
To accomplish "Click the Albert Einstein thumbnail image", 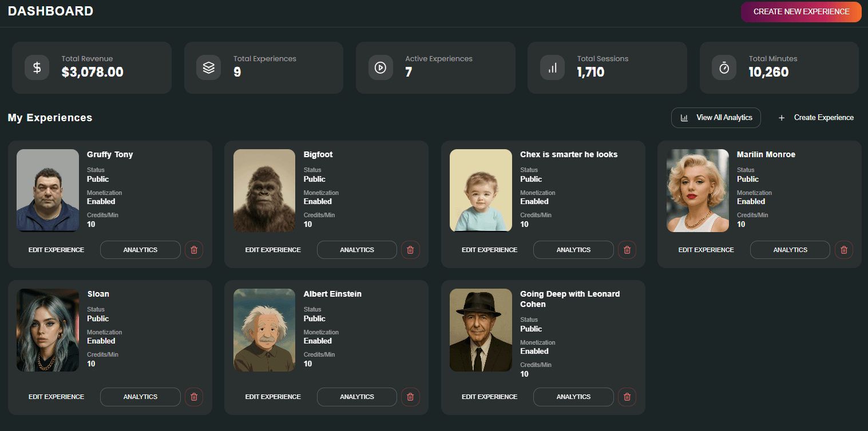I will click(x=264, y=330).
